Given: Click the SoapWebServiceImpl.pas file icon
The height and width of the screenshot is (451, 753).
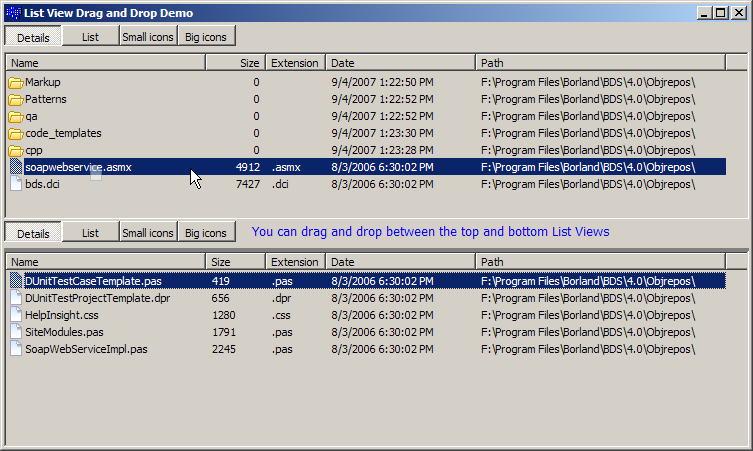Looking at the screenshot, I should 16,349.
